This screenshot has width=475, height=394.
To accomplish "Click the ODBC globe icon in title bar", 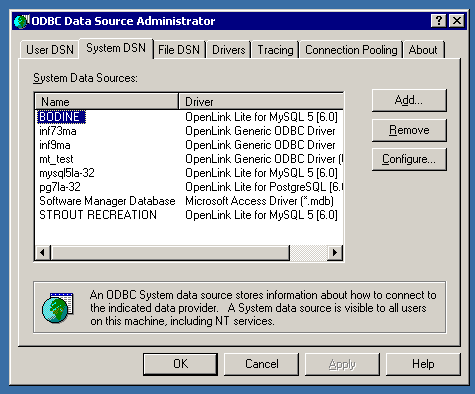I will (22, 21).
